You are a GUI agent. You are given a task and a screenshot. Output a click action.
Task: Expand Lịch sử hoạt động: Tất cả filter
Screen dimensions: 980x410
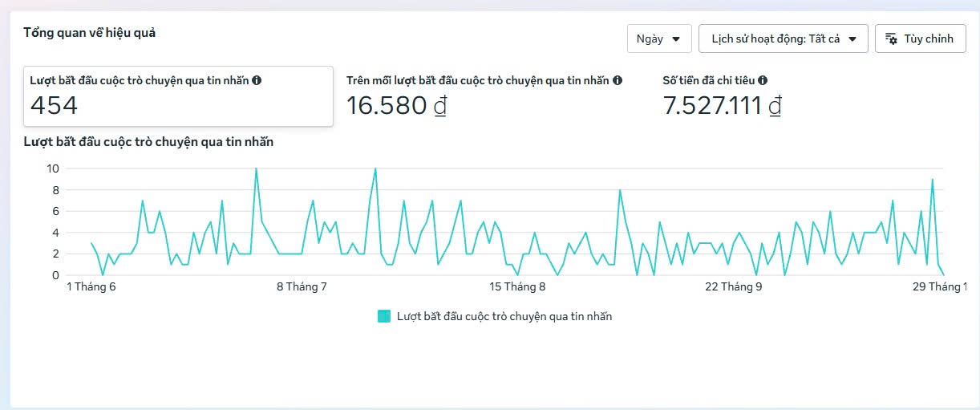[x=784, y=39]
